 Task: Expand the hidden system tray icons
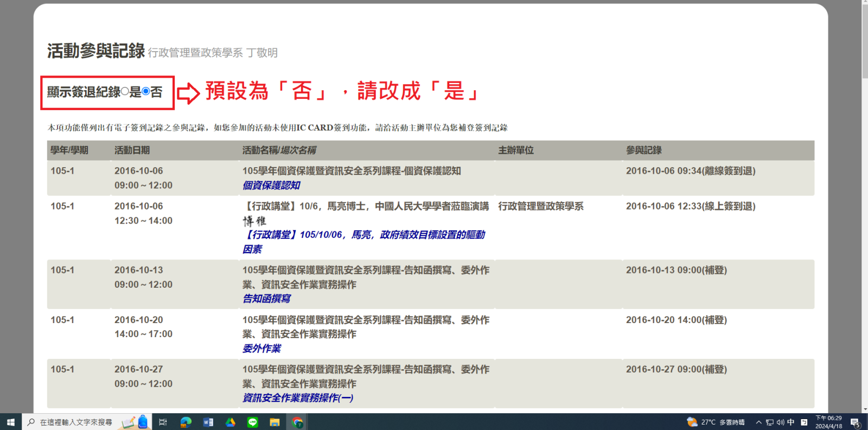[758, 422]
